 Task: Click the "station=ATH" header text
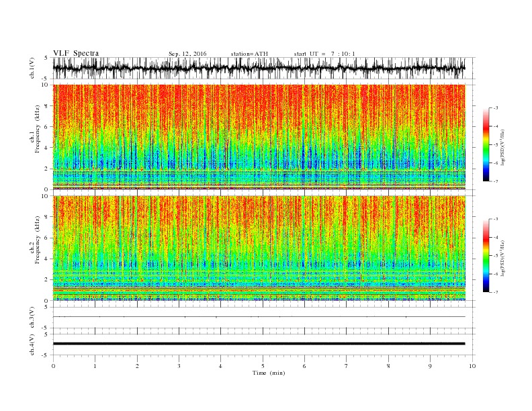249,54
